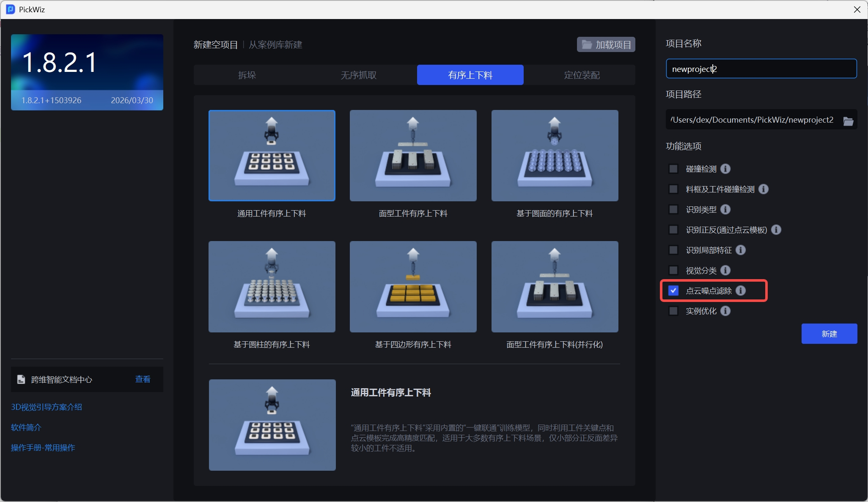Check the 实例优化 checkbox

click(x=673, y=311)
